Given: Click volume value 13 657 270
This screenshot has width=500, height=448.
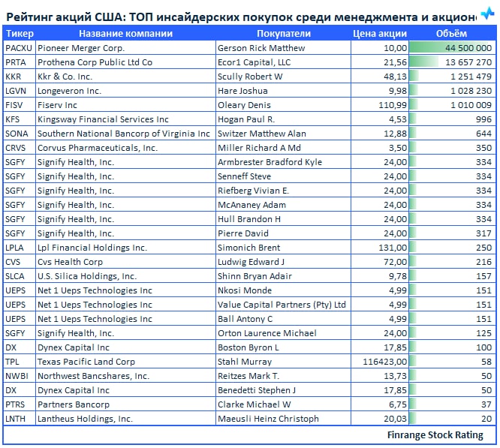Looking at the screenshot, I should pos(468,62).
